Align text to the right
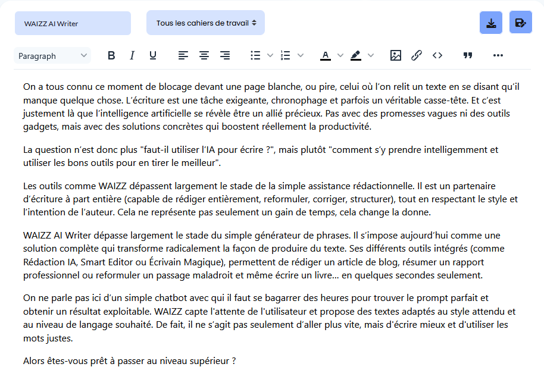Image resolution: width=544 pixels, height=392 pixels. point(225,55)
